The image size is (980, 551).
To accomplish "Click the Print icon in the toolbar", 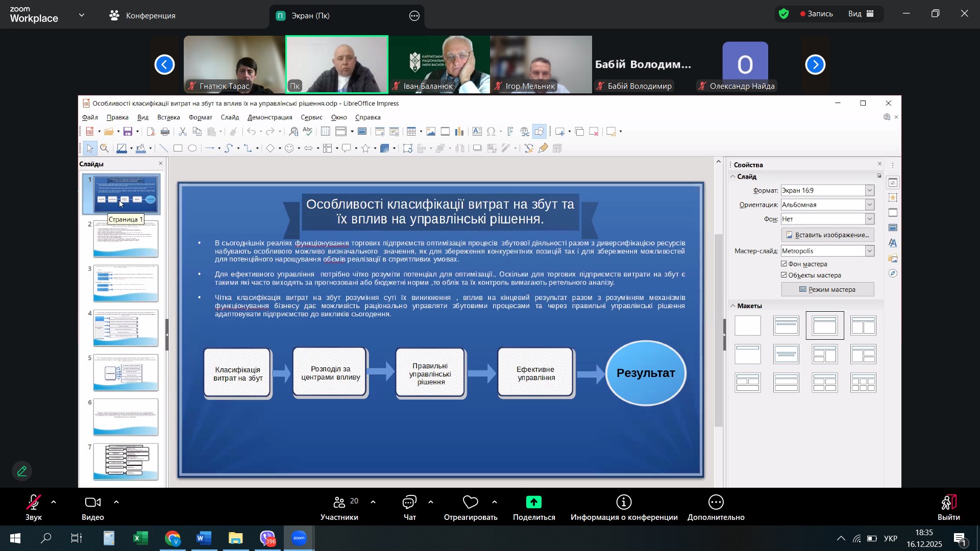I will point(165,132).
